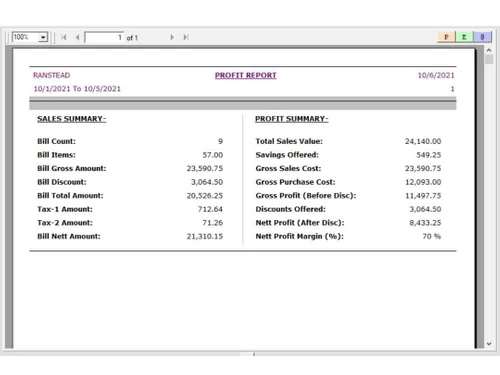
Task: Click the PROFIT REPORT title
Action: coord(246,75)
